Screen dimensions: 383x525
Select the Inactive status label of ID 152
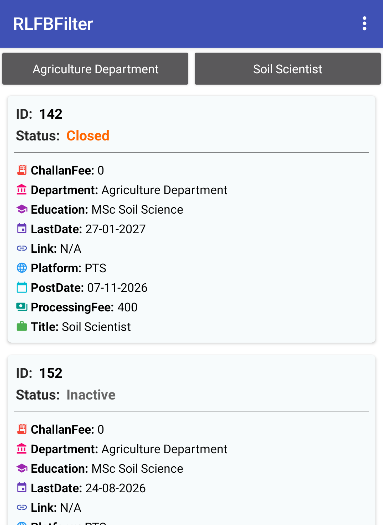91,395
